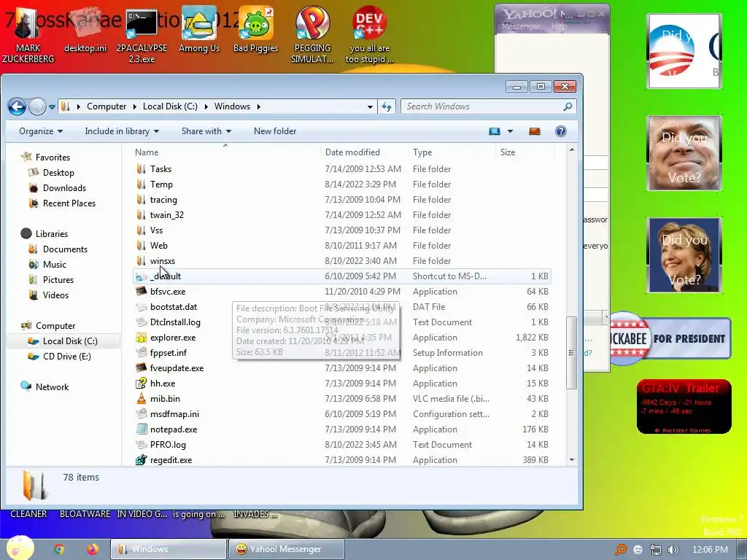The image size is (747, 560).
Task: Click Messenger menu in Yahoo! Messenger window
Action: click(x=521, y=27)
